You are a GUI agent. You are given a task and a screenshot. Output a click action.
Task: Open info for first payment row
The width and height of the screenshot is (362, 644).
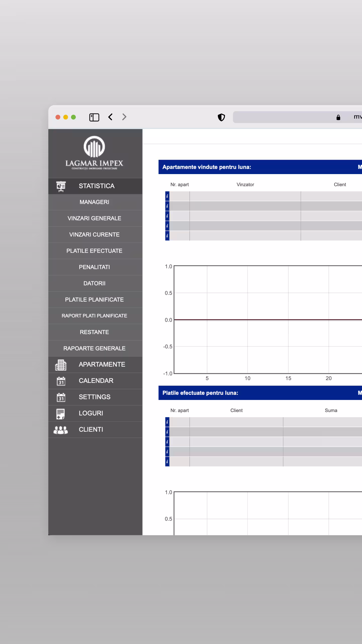[x=167, y=422]
